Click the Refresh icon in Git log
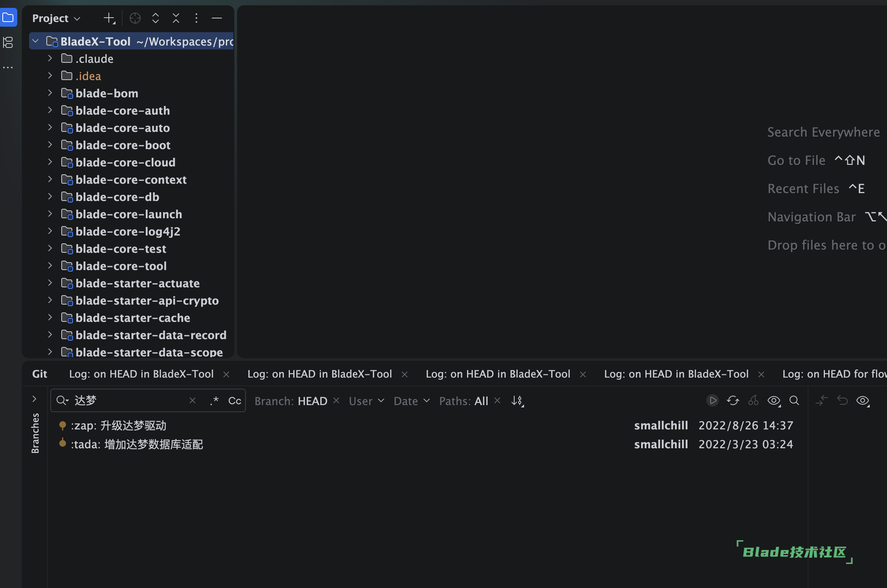The width and height of the screenshot is (887, 588). tap(733, 401)
